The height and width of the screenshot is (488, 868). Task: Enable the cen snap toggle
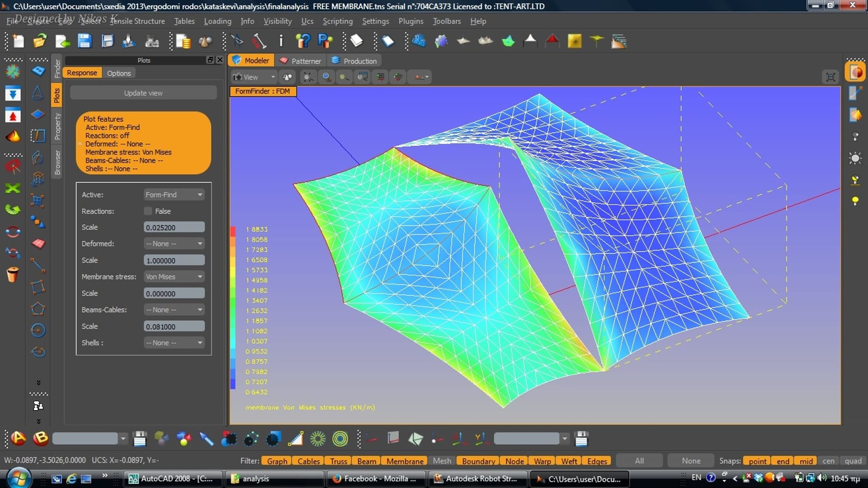coord(828,461)
